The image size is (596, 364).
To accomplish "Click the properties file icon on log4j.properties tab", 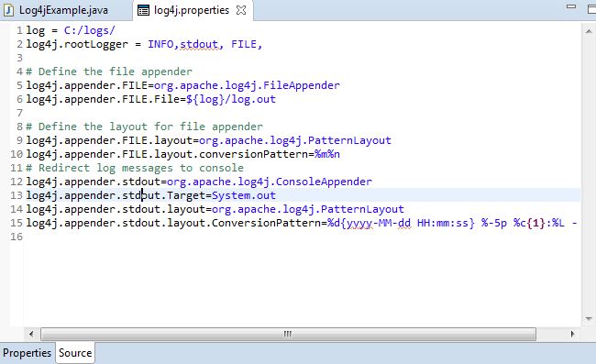I will [x=143, y=10].
